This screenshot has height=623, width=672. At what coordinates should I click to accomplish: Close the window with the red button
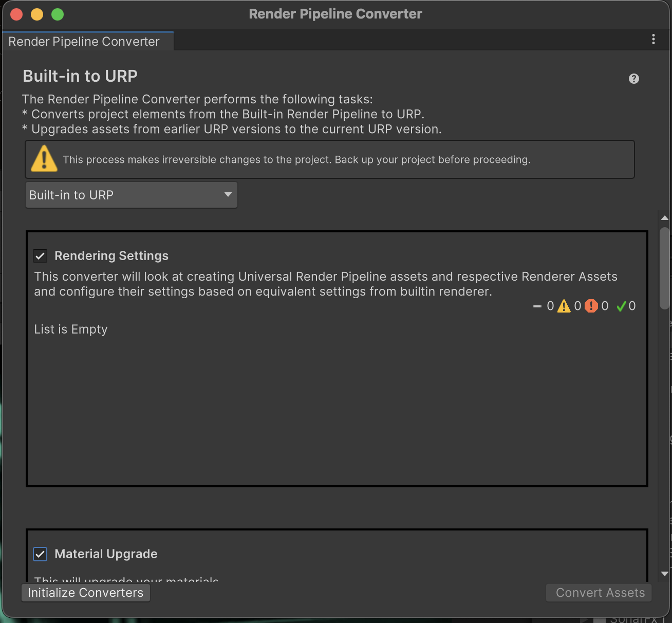click(16, 14)
